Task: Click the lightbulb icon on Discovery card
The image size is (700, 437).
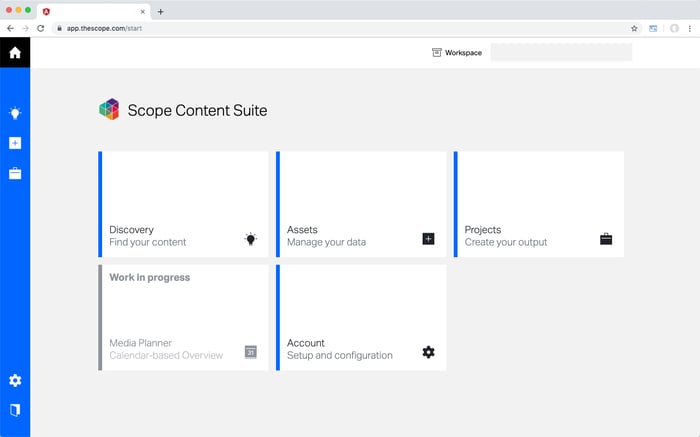Action: pyautogui.click(x=251, y=239)
